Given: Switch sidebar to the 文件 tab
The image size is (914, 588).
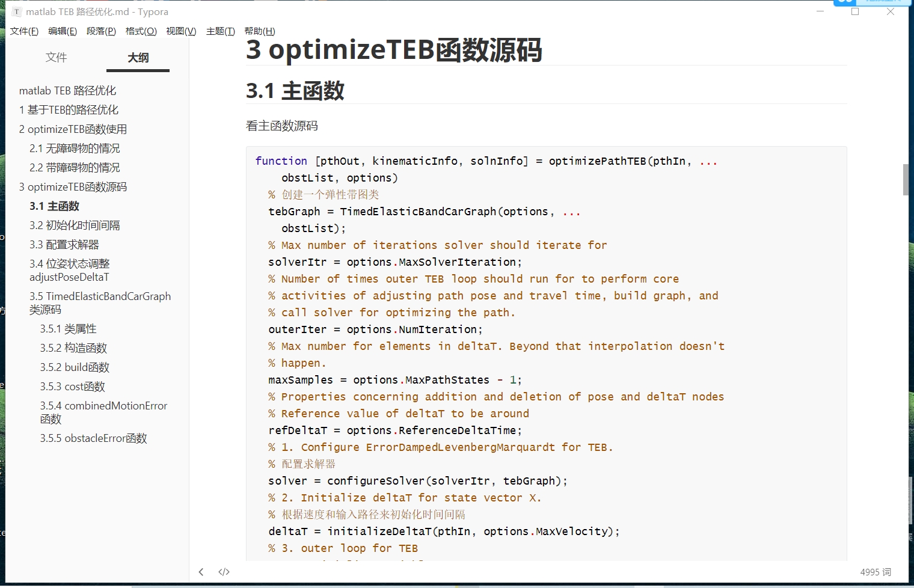Looking at the screenshot, I should [x=56, y=57].
